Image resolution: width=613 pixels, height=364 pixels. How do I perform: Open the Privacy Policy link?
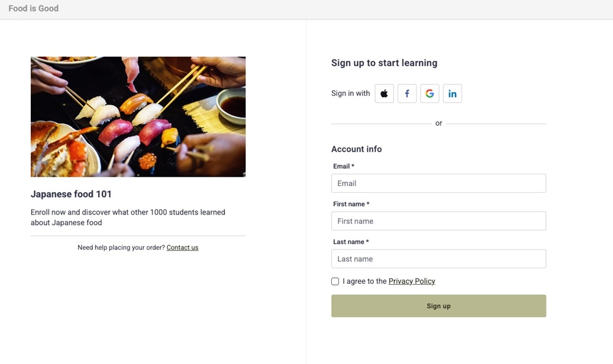412,281
